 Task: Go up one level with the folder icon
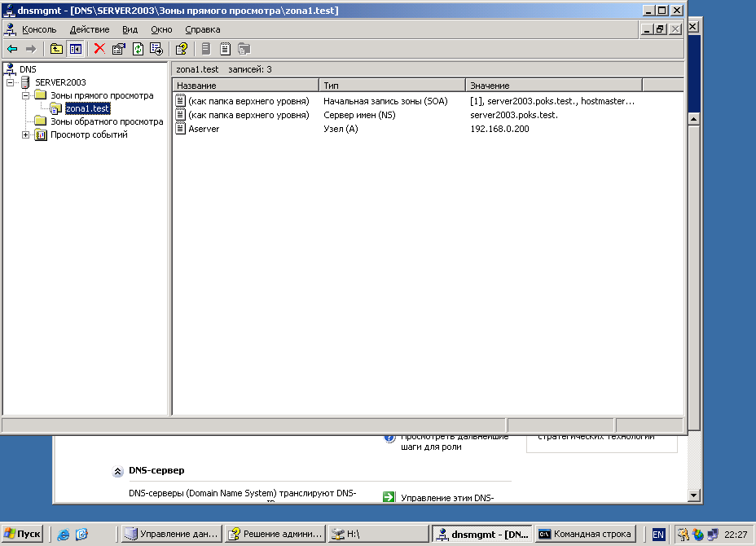point(56,49)
